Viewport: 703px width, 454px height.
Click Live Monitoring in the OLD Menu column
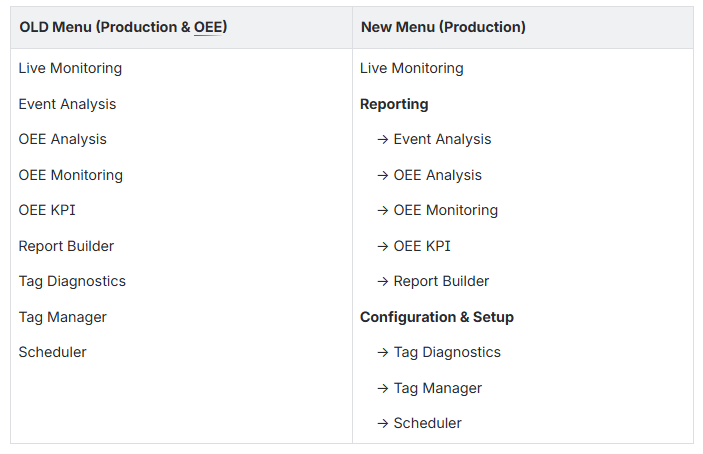coord(70,69)
